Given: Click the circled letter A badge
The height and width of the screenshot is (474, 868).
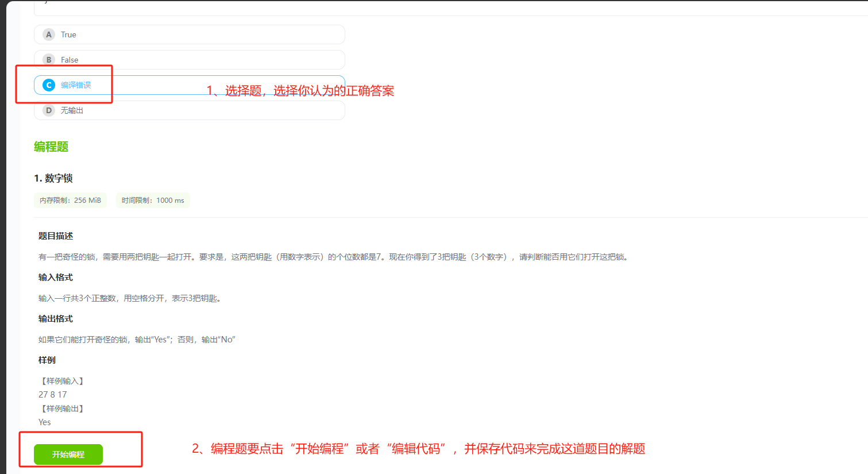Looking at the screenshot, I should (x=49, y=34).
